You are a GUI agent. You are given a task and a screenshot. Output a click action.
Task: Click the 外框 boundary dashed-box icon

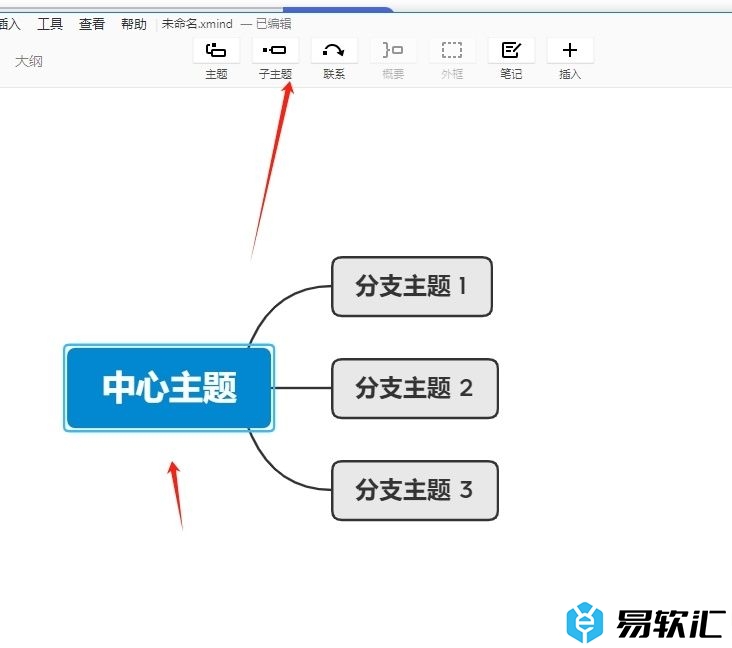(452, 50)
